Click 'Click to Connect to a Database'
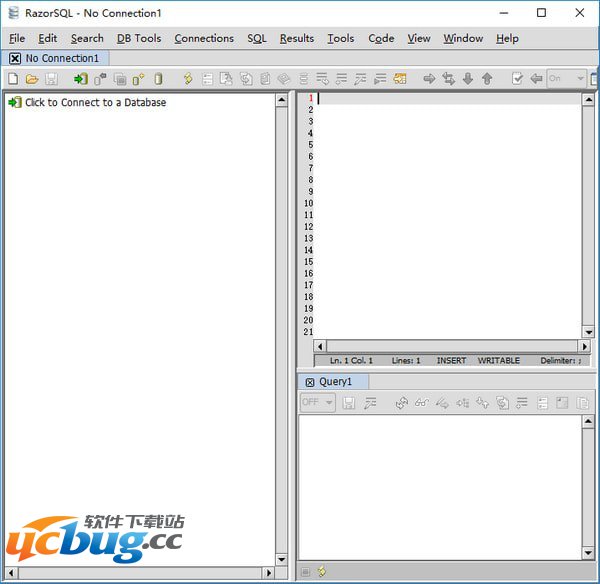Image resolution: width=600 pixels, height=584 pixels. pos(96,102)
